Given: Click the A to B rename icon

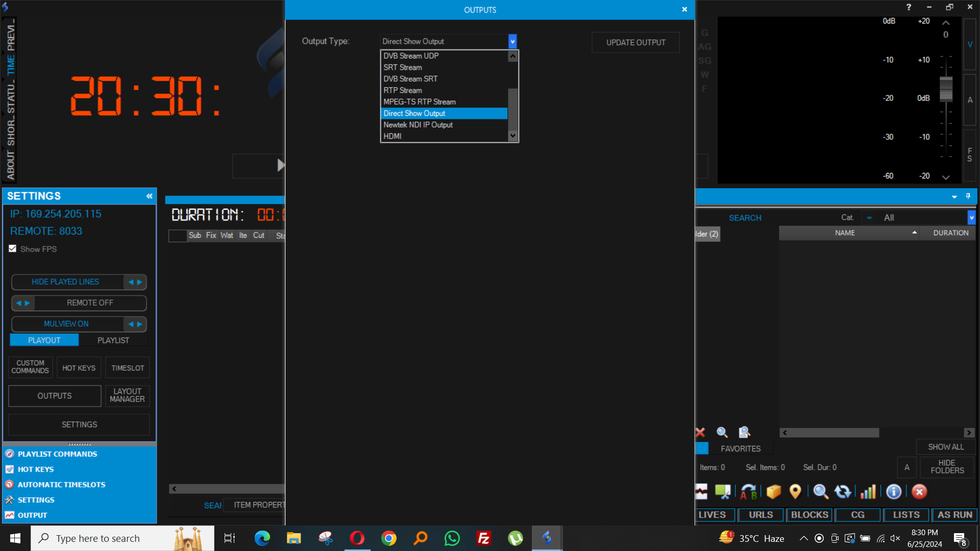Looking at the screenshot, I should 749,492.
